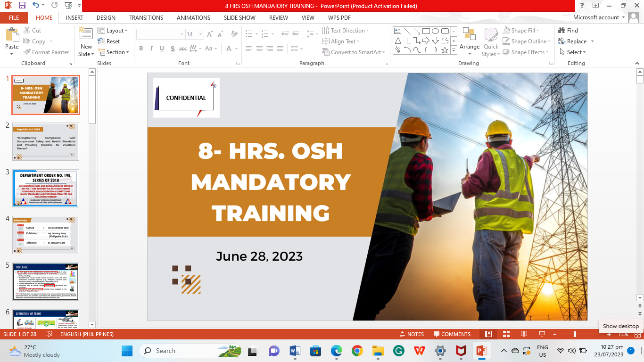Switch to the TRANSITIONS tab
The image size is (644, 362).
tap(146, 18)
